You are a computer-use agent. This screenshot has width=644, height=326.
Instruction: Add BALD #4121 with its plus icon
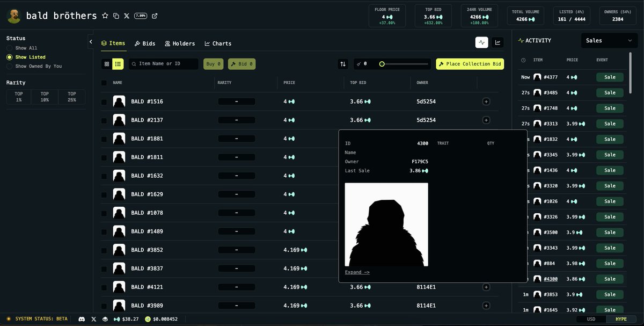[x=486, y=287]
